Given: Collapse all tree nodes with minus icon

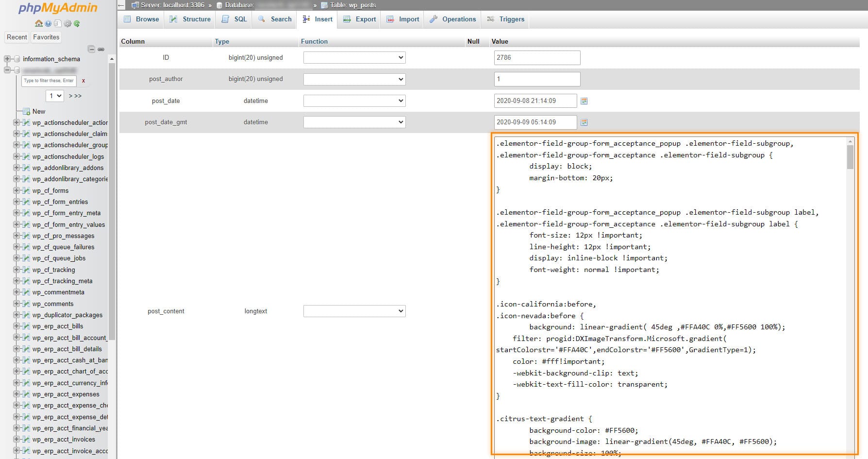Looking at the screenshot, I should click(x=92, y=49).
